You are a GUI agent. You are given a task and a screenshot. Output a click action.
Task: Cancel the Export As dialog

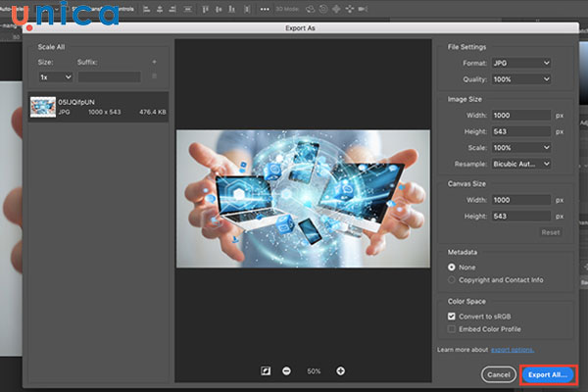[499, 374]
